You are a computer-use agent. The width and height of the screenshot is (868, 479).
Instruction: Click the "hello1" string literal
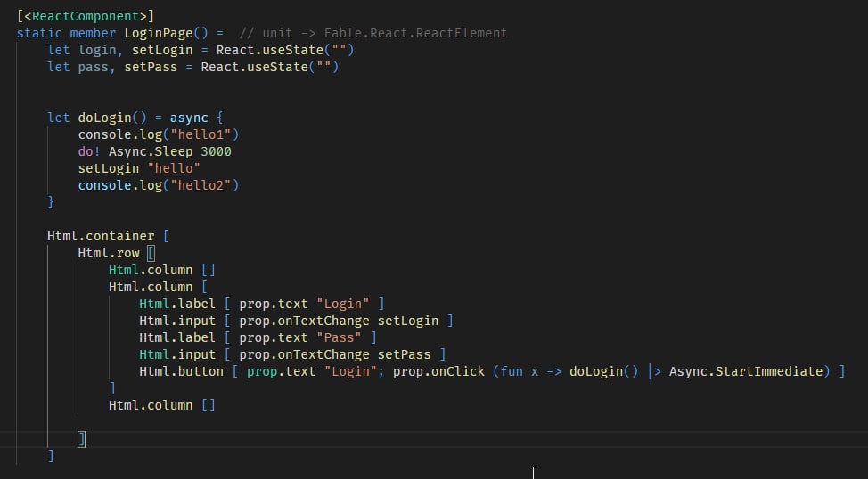[201, 134]
